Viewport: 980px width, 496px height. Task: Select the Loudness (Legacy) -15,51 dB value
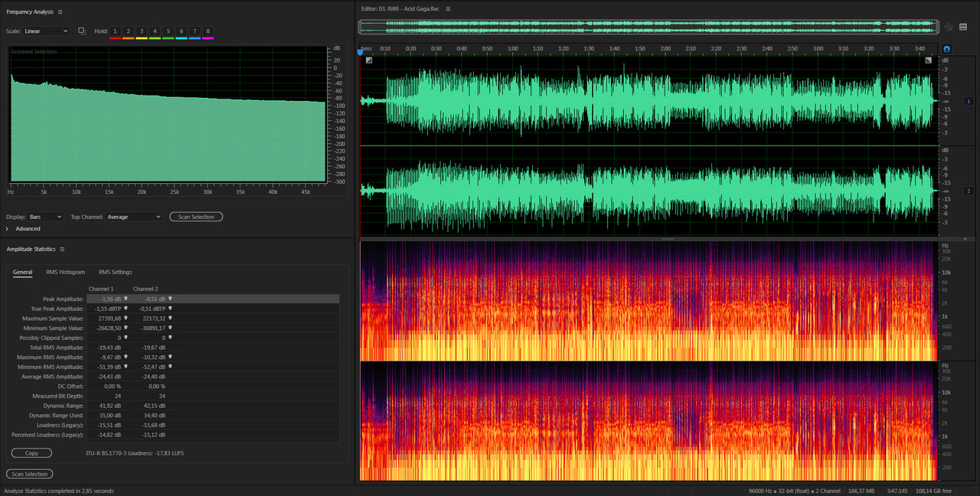pos(110,425)
